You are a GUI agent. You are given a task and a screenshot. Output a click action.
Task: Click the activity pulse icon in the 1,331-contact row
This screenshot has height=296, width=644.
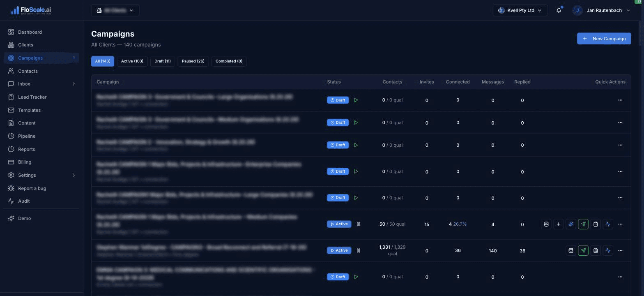click(x=608, y=250)
